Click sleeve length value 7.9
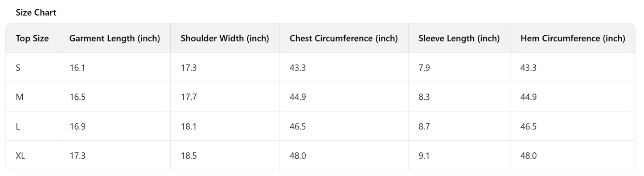Screen dimensions: 644x176 pyautogui.click(x=424, y=68)
